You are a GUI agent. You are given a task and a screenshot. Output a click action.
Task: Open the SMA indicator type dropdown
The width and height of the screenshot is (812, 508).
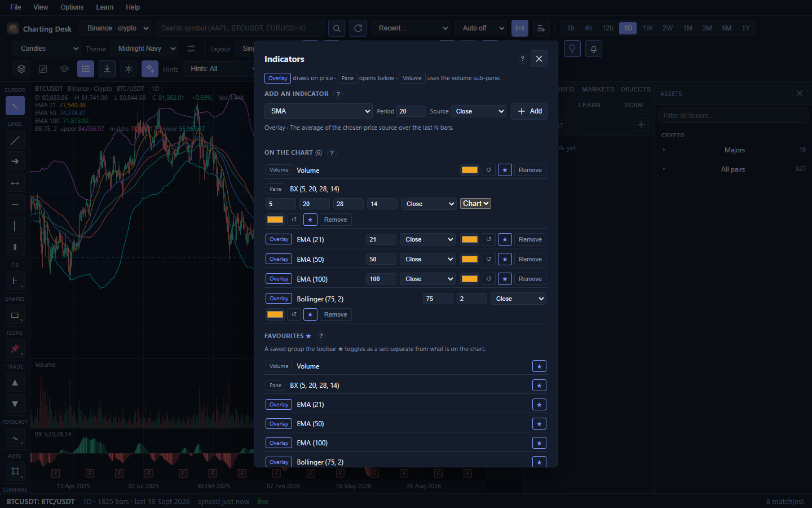point(319,111)
